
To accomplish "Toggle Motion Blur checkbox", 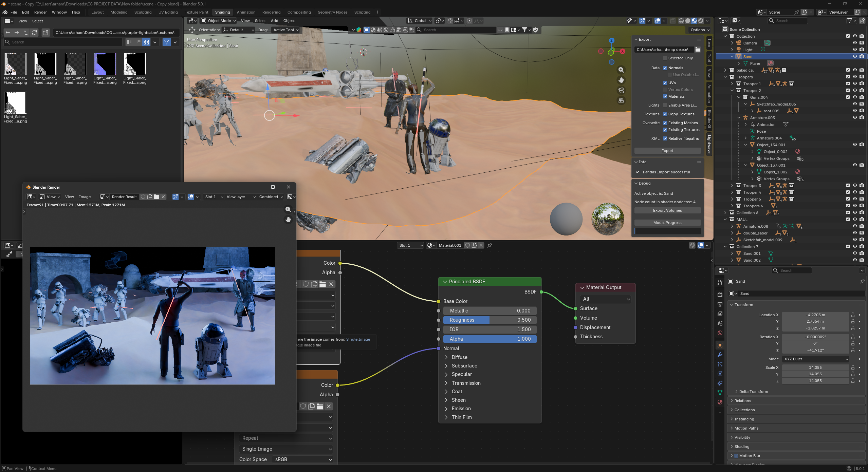I will (x=736, y=456).
